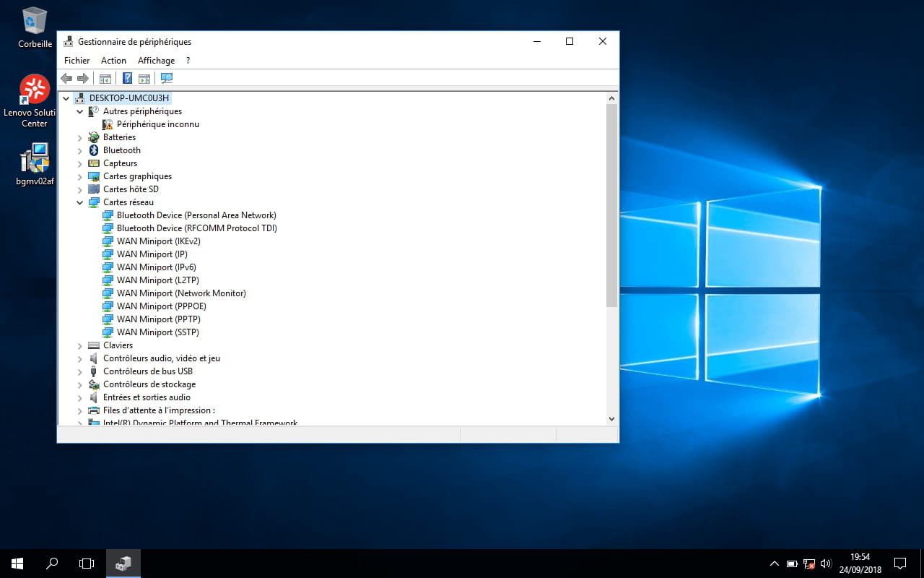Expand Contrôleurs audio, vidéo et jeu
This screenshot has width=924, height=578.
click(x=80, y=358)
